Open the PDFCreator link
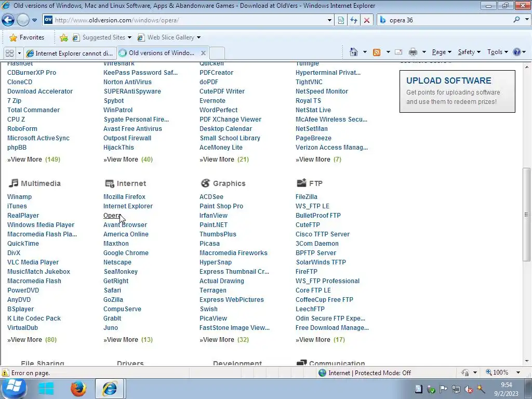The image size is (532, 399). click(217, 73)
